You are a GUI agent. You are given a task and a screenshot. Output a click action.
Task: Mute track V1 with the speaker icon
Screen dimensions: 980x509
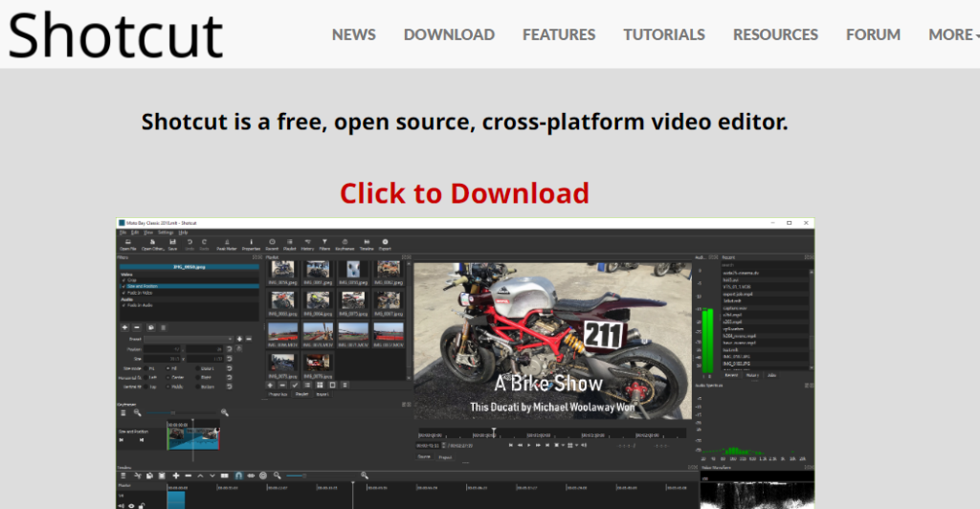[122, 506]
